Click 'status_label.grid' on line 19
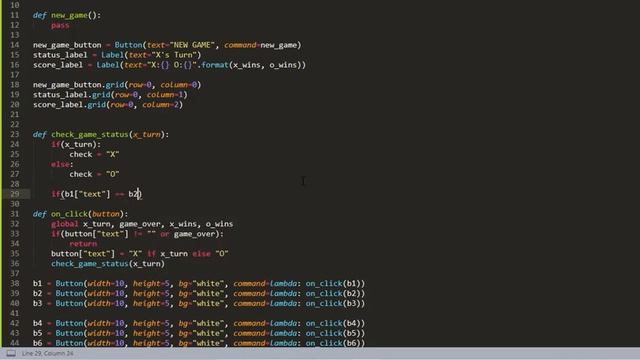The image size is (640, 360). click(x=71, y=95)
